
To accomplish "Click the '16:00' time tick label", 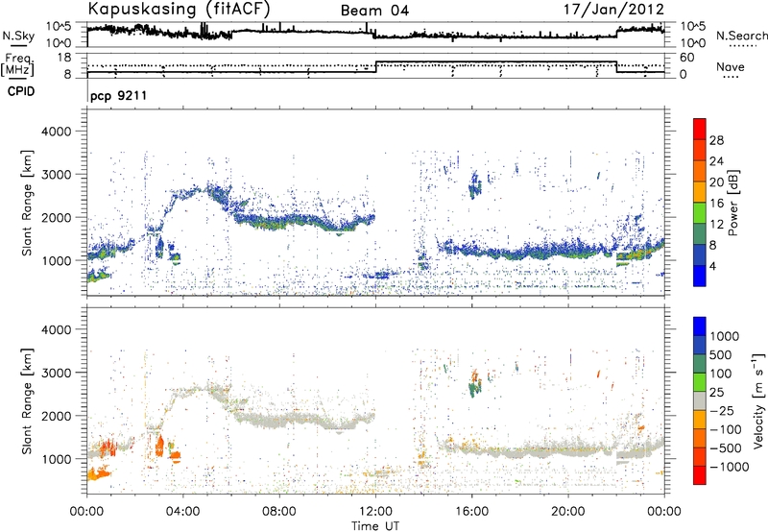I will (471, 512).
